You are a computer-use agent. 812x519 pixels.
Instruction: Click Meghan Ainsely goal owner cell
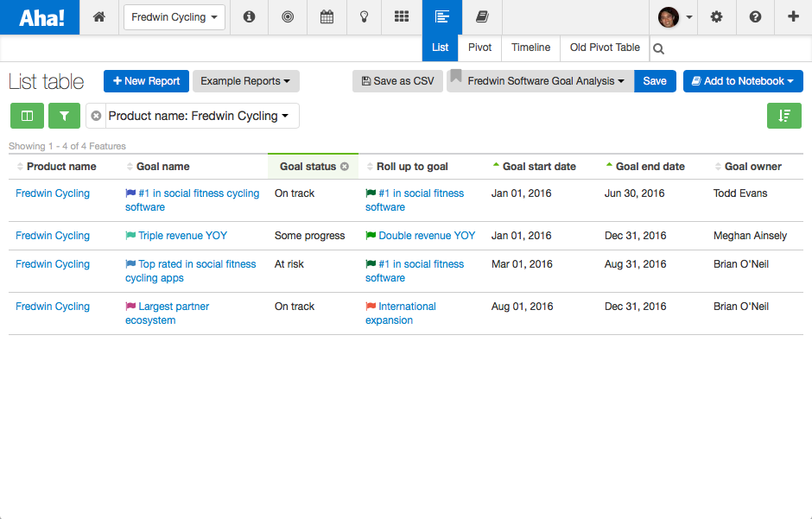(750, 236)
